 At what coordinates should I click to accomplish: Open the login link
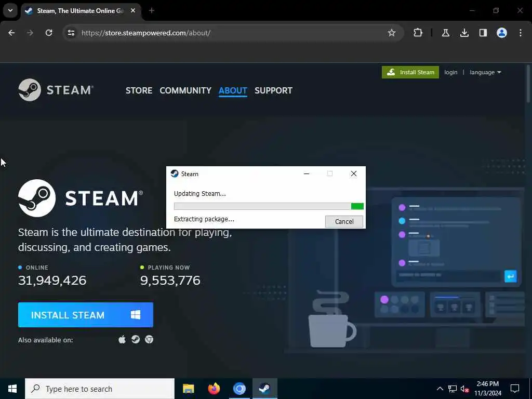tap(450, 72)
